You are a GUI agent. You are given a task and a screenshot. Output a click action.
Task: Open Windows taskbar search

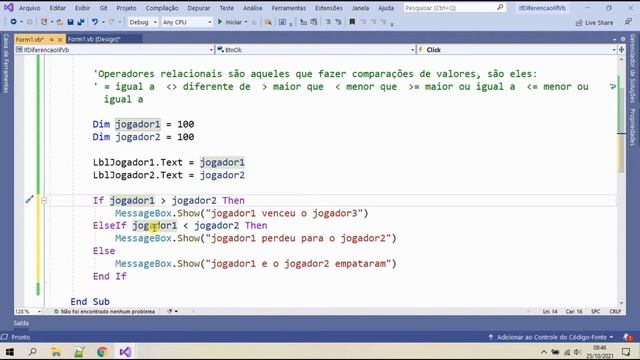33,352
